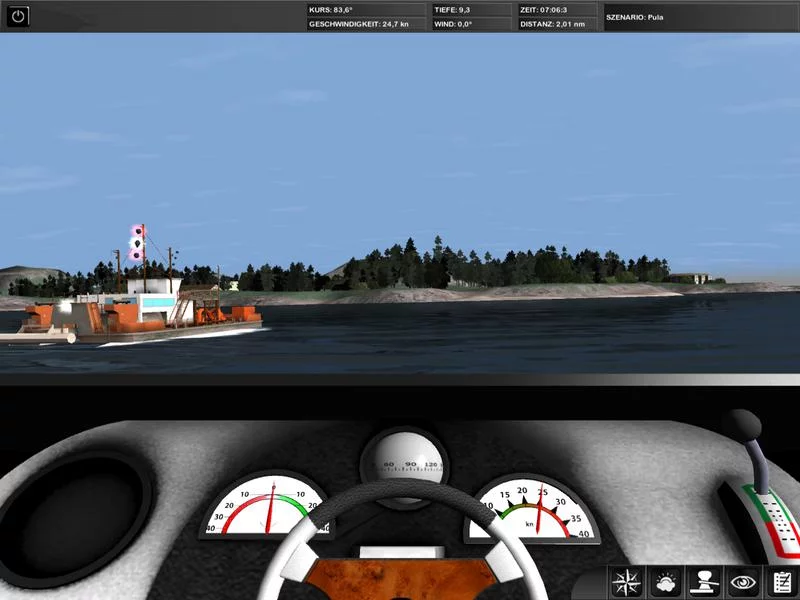Image resolution: width=800 pixels, height=600 pixels.
Task: Click the rudder angle gauge
Action: (x=265, y=505)
